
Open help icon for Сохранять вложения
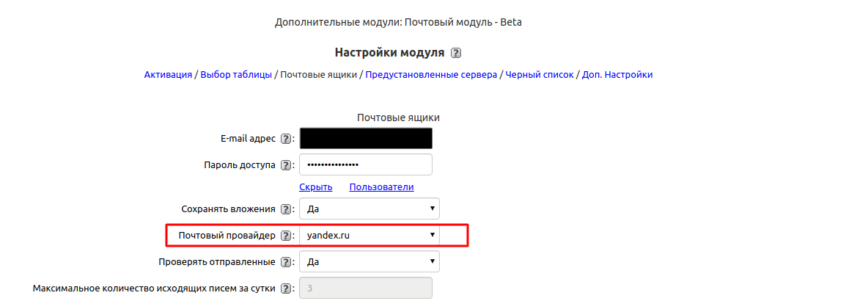pos(286,209)
